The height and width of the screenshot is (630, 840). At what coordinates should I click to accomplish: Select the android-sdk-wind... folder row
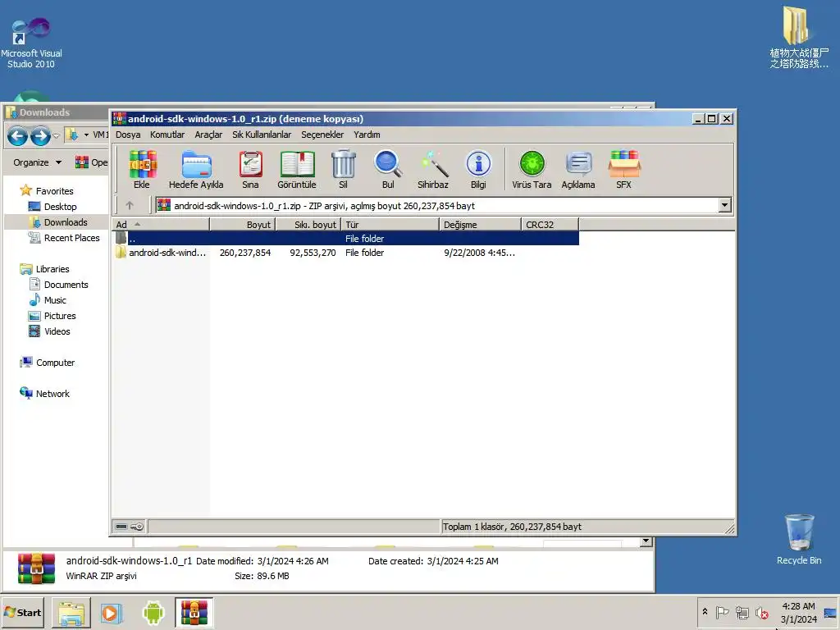[347, 253]
